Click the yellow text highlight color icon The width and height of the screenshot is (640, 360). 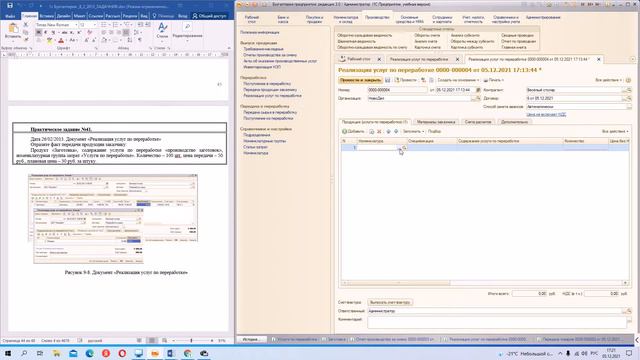[49, 40]
